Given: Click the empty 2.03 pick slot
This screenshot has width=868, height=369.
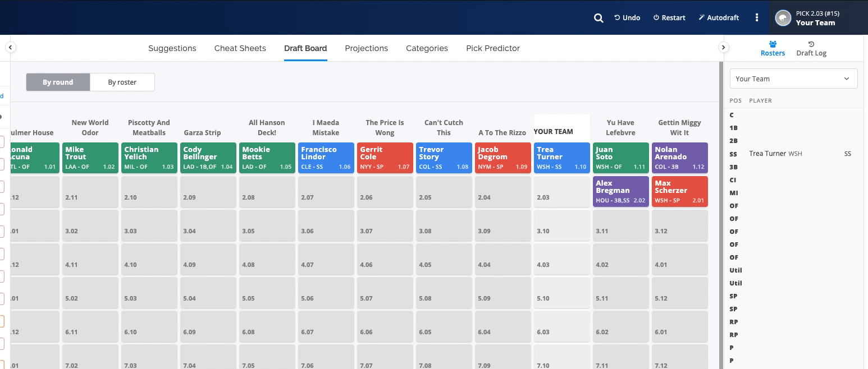Looking at the screenshot, I should (x=561, y=192).
